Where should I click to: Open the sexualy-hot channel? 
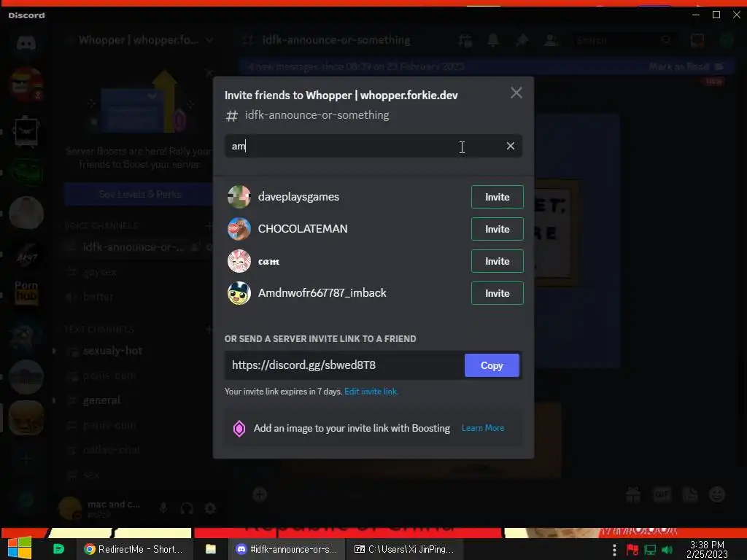click(x=112, y=351)
